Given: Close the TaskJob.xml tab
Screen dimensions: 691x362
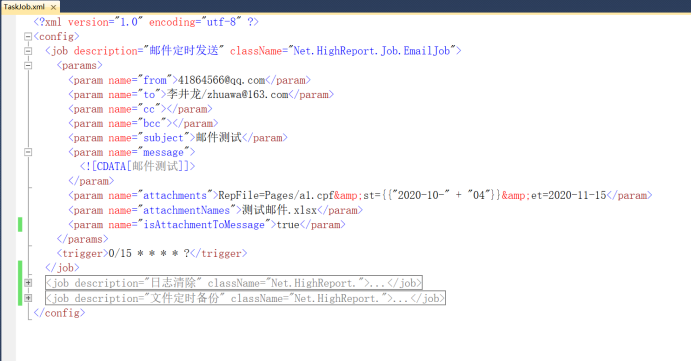Looking at the screenshot, I should coord(53,7).
